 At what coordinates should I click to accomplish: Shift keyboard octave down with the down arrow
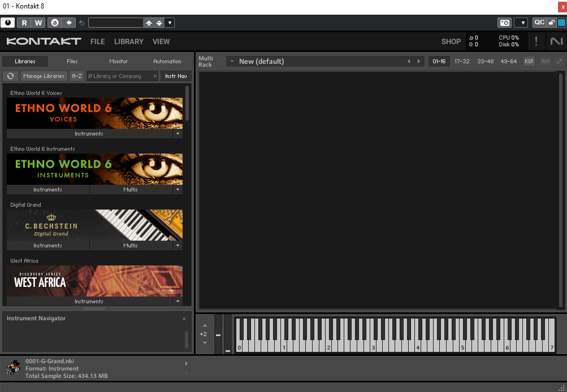[x=205, y=342]
